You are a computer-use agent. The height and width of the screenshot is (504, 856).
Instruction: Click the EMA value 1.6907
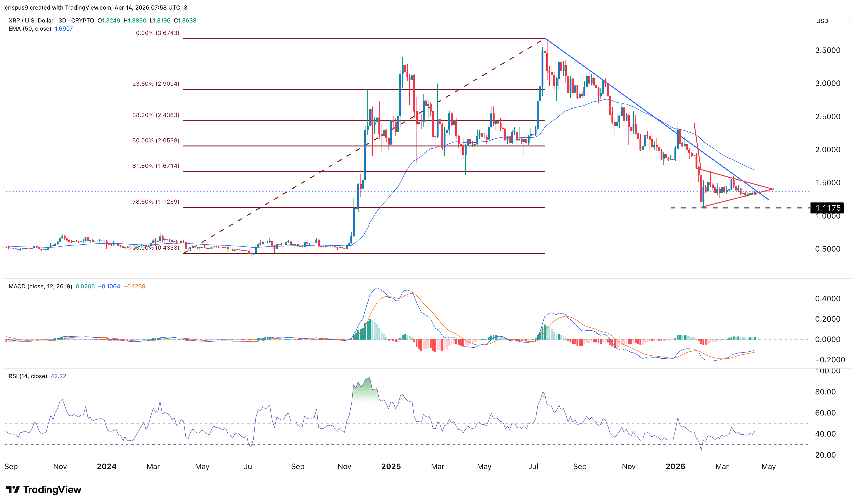[63, 29]
